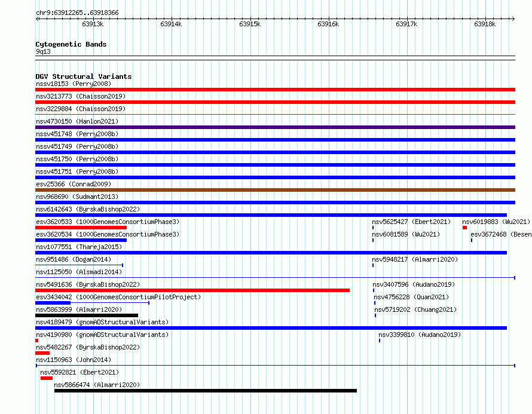Click the nssv18153 (Perry2008) variant label

pos(74,84)
